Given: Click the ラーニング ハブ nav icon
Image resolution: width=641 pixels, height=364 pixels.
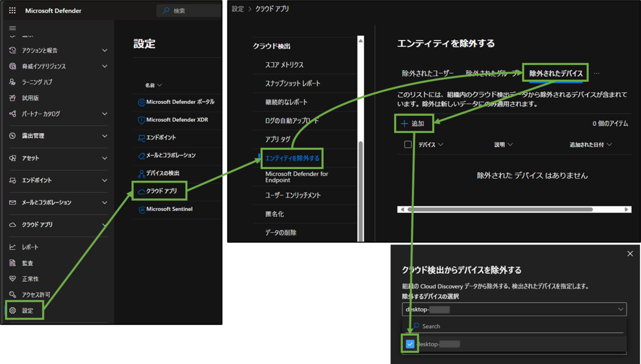Looking at the screenshot, I should [x=13, y=82].
